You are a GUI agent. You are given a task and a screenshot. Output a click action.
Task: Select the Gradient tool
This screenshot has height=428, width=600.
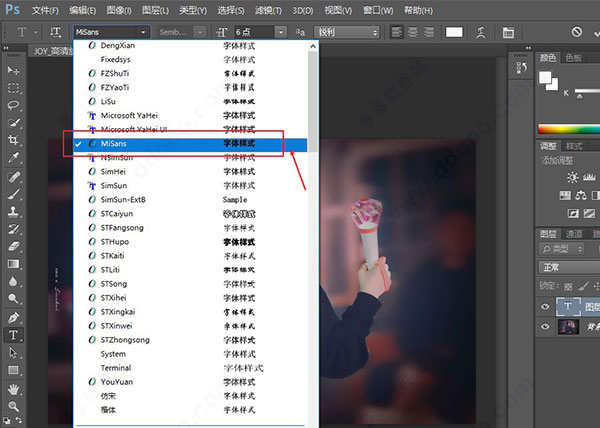pyautogui.click(x=13, y=264)
